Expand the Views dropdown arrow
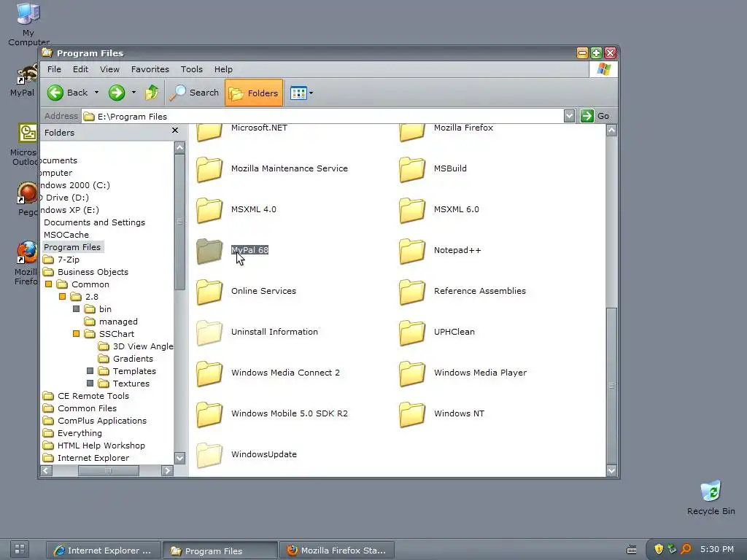The width and height of the screenshot is (747, 560). [311, 93]
